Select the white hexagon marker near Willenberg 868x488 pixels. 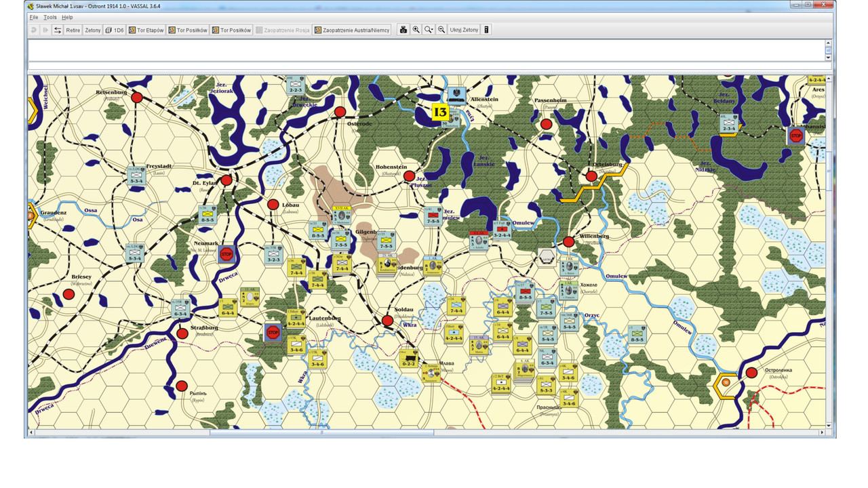click(546, 256)
